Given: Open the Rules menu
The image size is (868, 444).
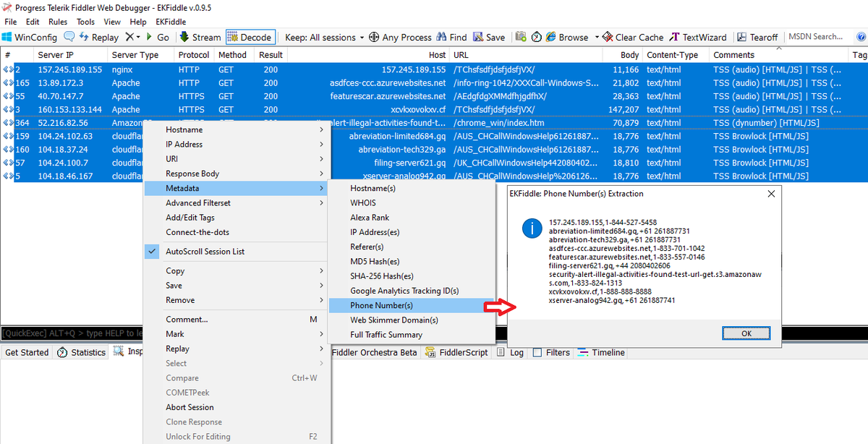Looking at the screenshot, I should (x=58, y=22).
